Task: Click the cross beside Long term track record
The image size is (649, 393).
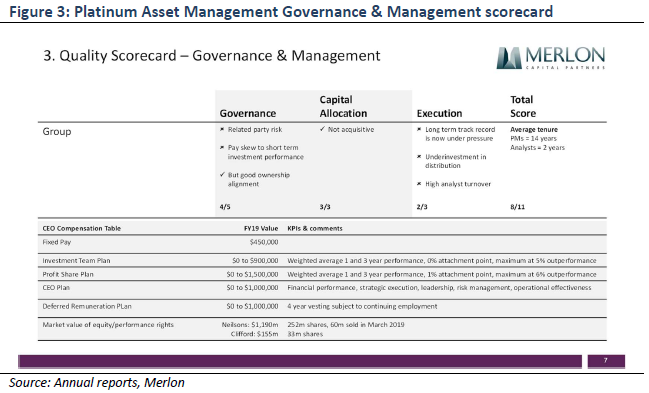Action: 419,130
